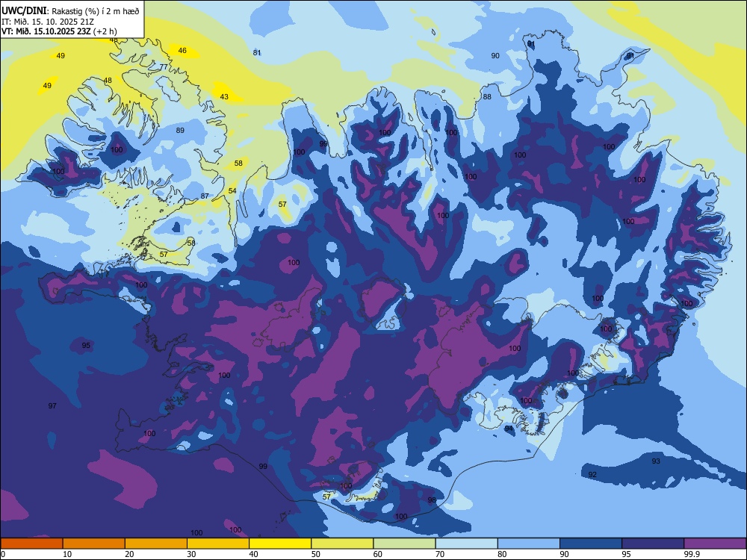Click the light blue 80–90 legend swatch

point(529,544)
